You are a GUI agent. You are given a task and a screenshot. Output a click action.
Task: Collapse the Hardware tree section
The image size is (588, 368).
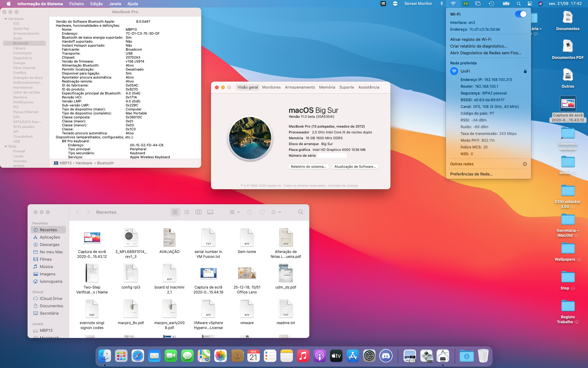pos(6,19)
